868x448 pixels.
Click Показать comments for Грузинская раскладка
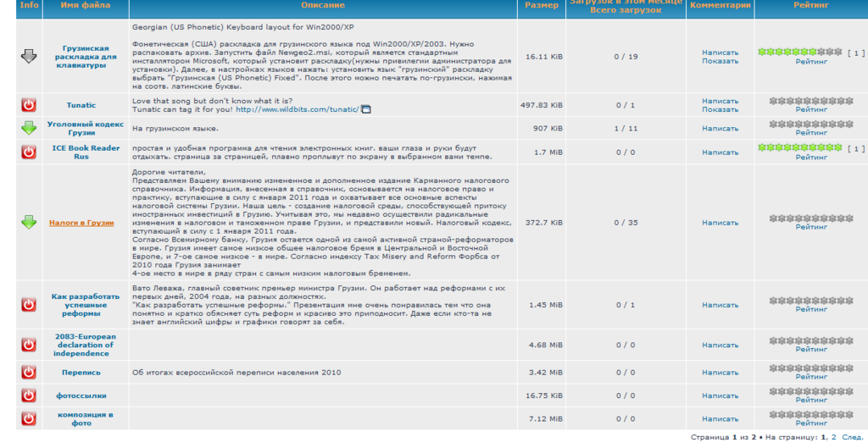tap(720, 61)
